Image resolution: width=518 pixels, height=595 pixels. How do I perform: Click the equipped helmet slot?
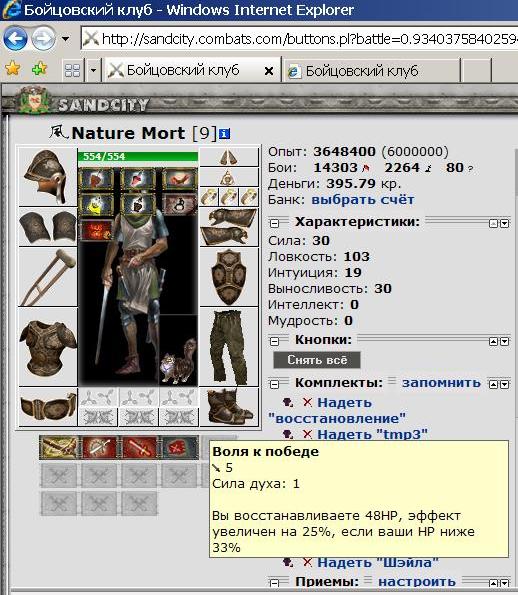[48, 176]
